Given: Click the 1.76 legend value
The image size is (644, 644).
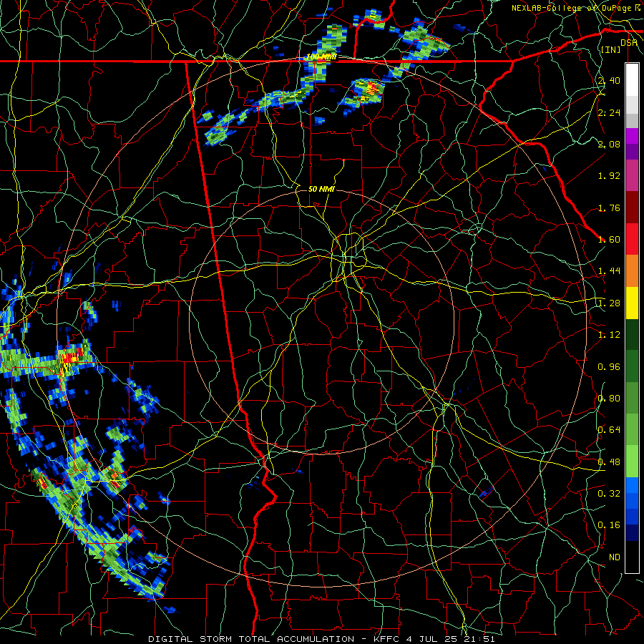Looking at the screenshot, I should point(609,208).
